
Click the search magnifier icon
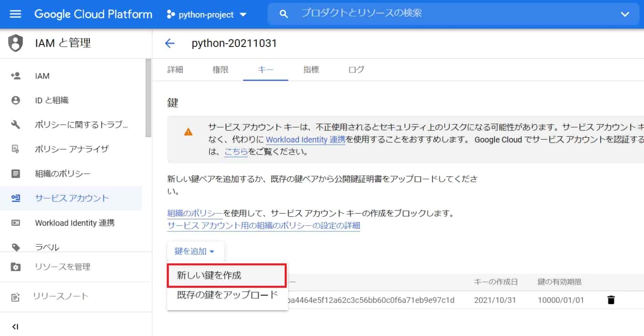click(x=284, y=14)
